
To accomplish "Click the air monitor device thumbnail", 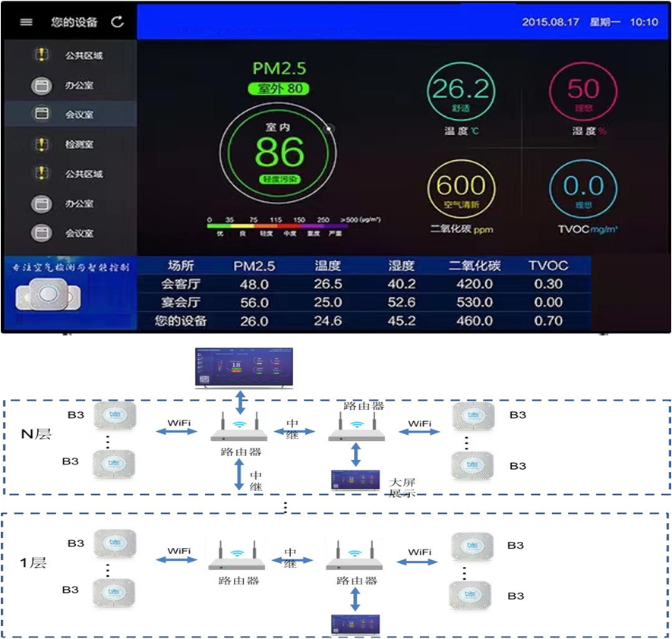I will [x=48, y=294].
